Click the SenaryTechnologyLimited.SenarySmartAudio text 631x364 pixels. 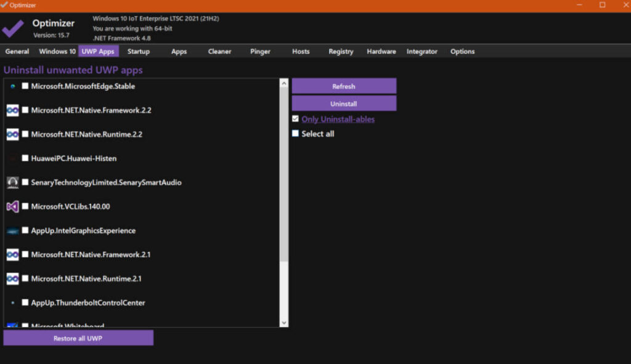(x=106, y=182)
